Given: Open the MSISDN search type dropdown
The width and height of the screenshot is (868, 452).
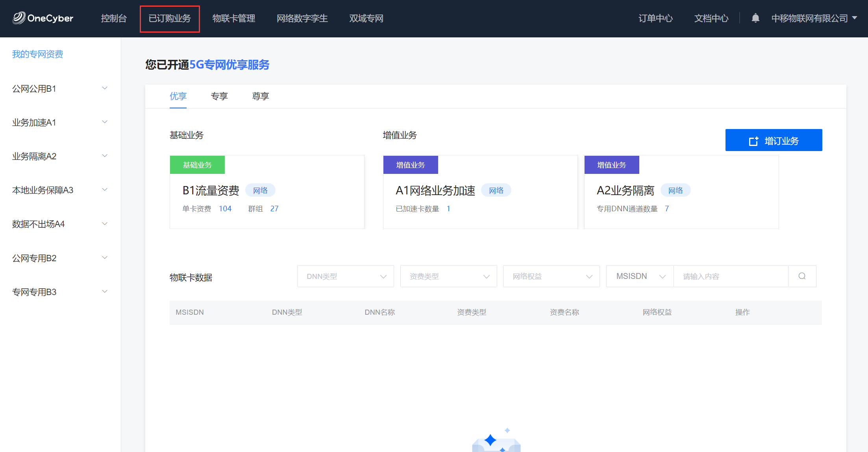Looking at the screenshot, I should [640, 276].
